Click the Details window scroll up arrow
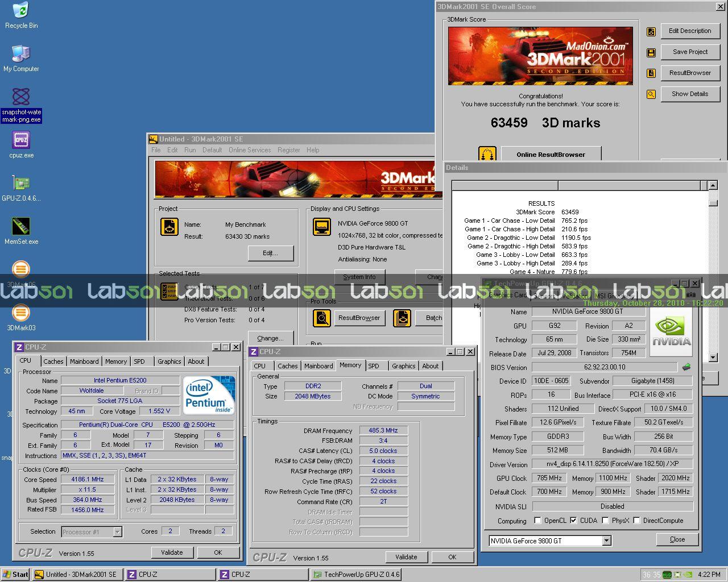 713,185
